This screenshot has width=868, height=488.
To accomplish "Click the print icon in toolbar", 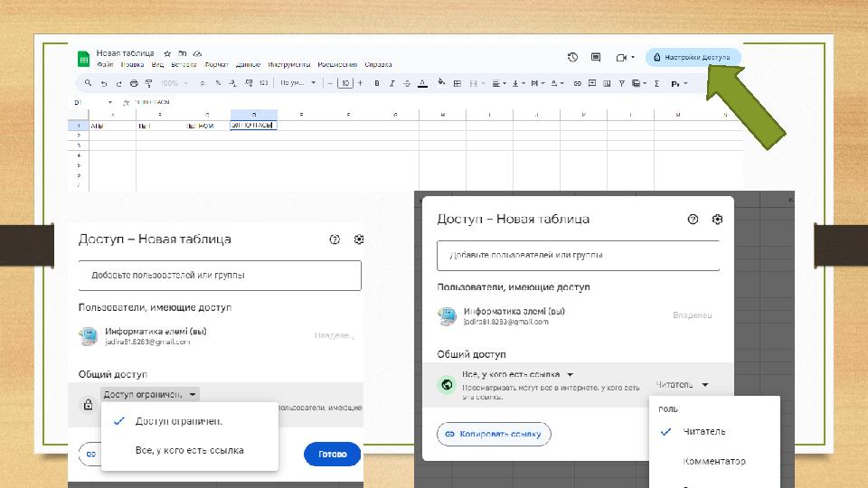I will [x=134, y=83].
